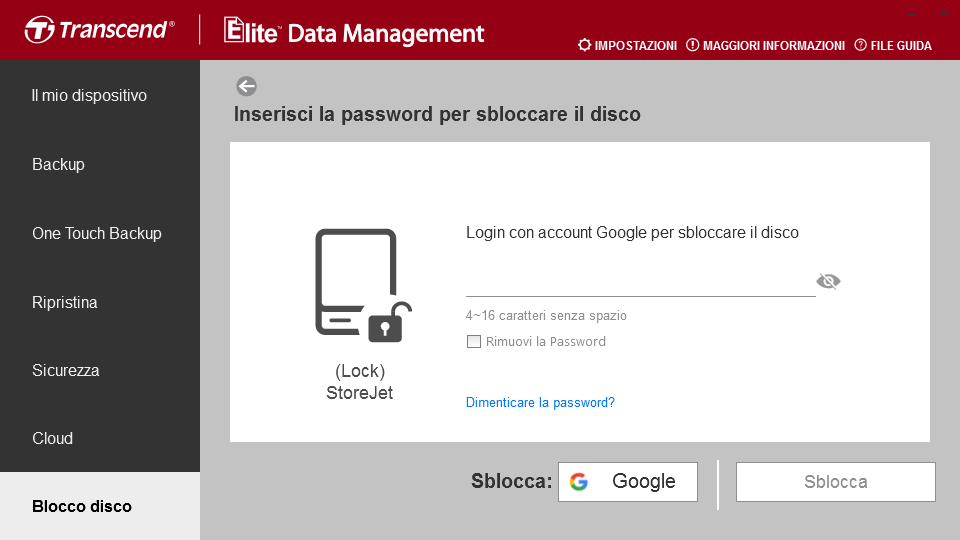Viewport: 960px width, 540px height.
Task: Open Impostazioni settings gear
Action: 584,45
